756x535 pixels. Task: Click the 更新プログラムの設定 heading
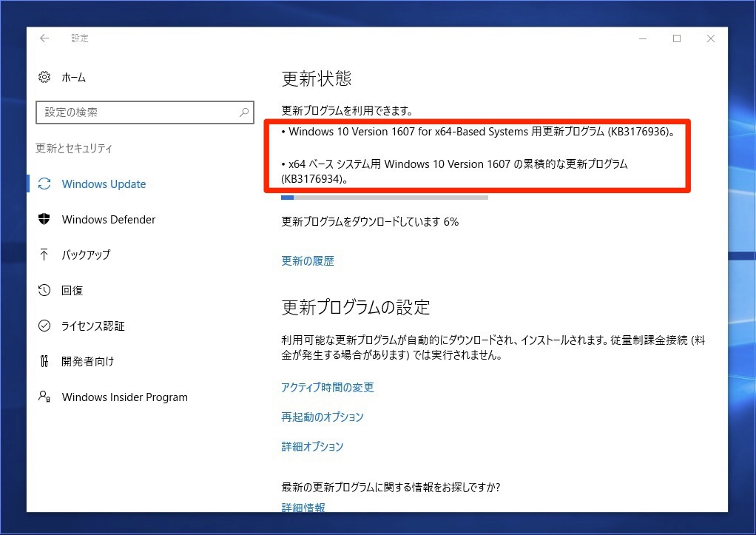(x=355, y=307)
